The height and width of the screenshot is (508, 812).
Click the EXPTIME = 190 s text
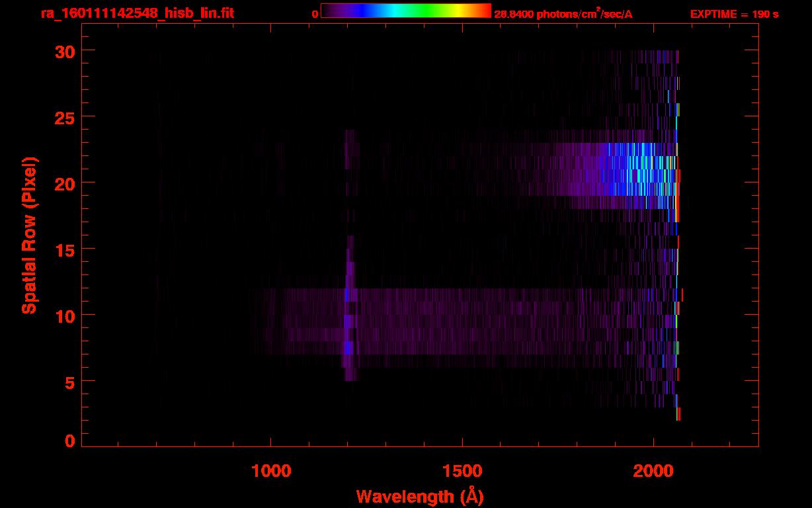[734, 14]
